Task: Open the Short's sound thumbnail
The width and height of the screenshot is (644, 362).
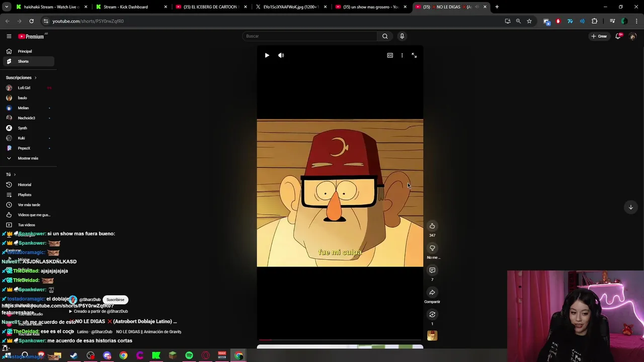Action: coord(432,335)
